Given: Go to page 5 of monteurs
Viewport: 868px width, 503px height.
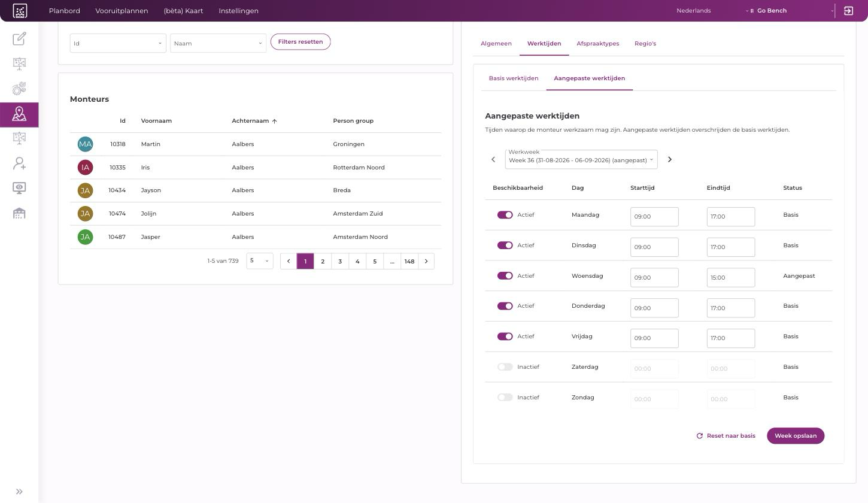Looking at the screenshot, I should pos(375,261).
